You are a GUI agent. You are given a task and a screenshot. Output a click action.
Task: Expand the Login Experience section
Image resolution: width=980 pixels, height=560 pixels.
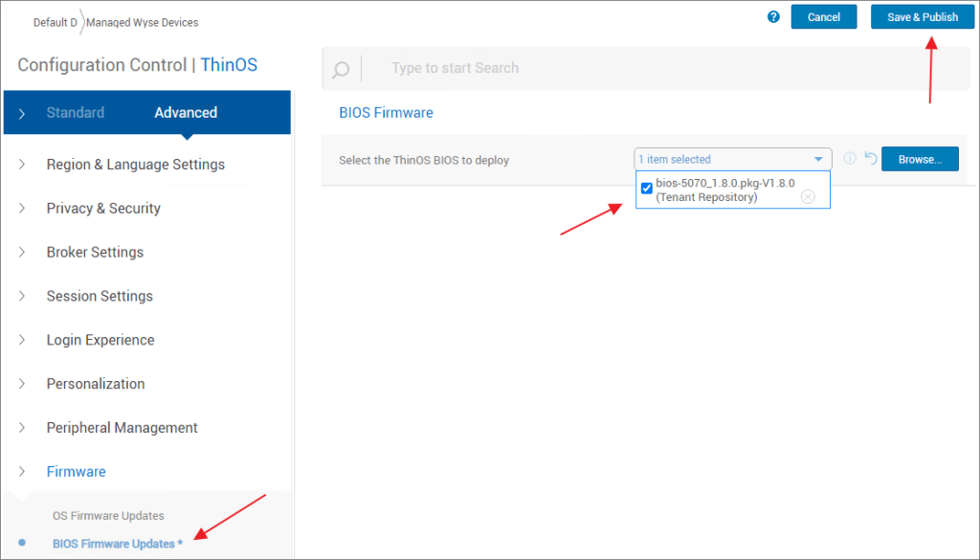coord(100,341)
